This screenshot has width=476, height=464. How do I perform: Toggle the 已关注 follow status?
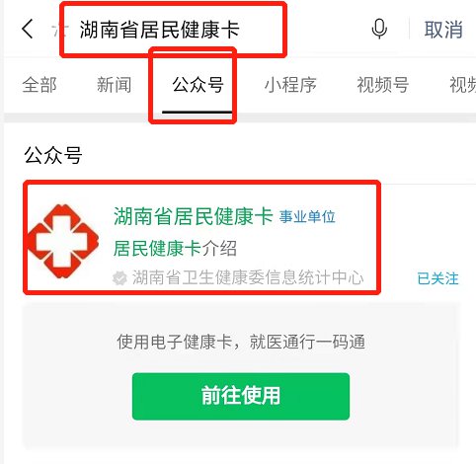click(x=437, y=278)
